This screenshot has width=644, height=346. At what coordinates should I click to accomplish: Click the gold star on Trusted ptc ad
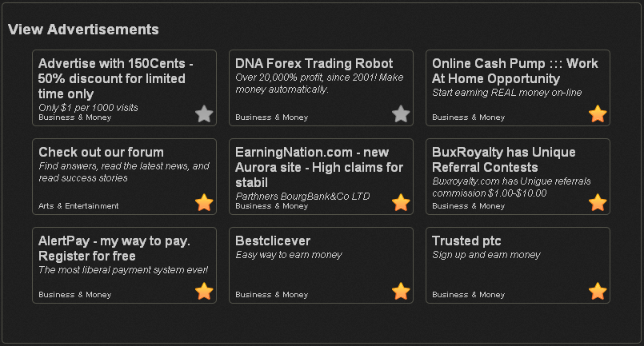click(x=598, y=291)
